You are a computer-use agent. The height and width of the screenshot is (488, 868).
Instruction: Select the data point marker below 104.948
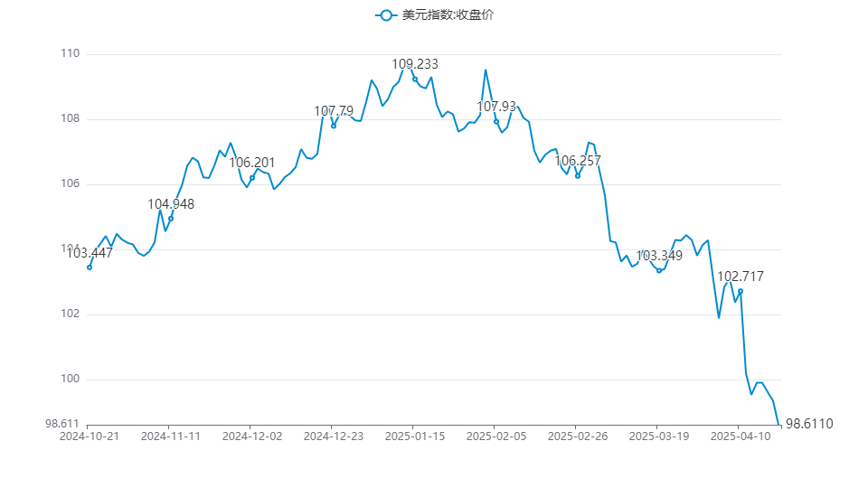click(x=171, y=219)
